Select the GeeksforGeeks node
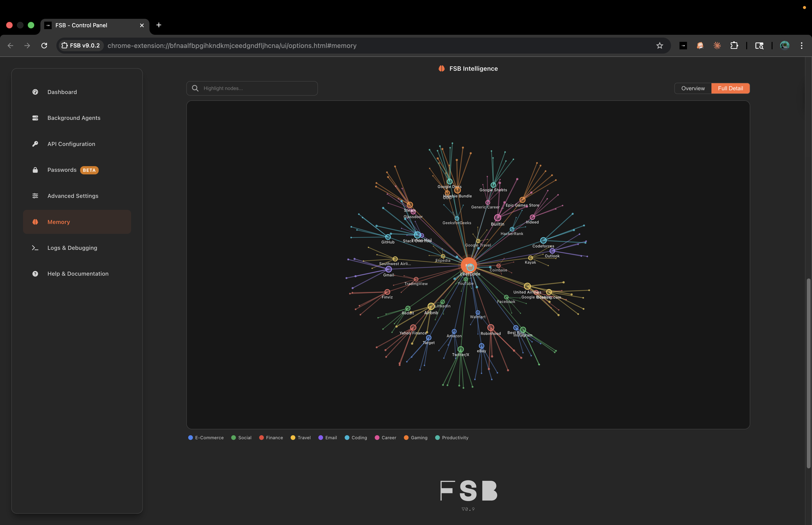Image resolution: width=812 pixels, height=525 pixels. 457,219
